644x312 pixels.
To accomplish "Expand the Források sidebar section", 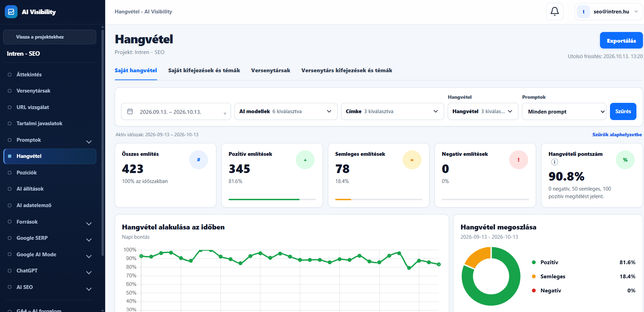I will point(89,223).
